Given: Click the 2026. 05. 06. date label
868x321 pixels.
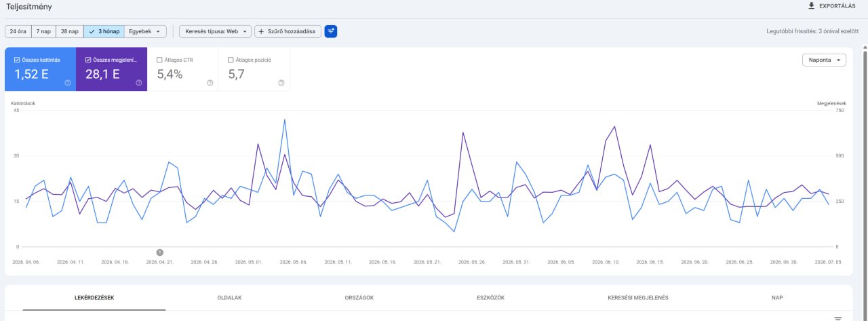Looking at the screenshot, I should [294, 261].
